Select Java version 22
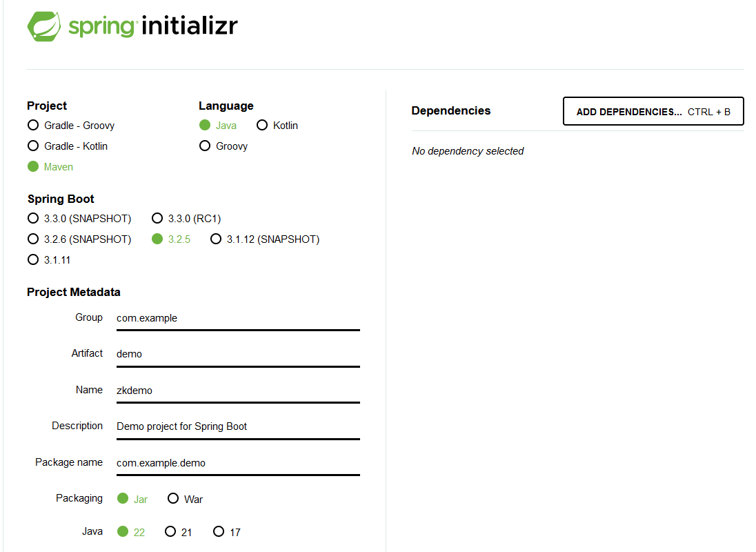 click(x=130, y=532)
